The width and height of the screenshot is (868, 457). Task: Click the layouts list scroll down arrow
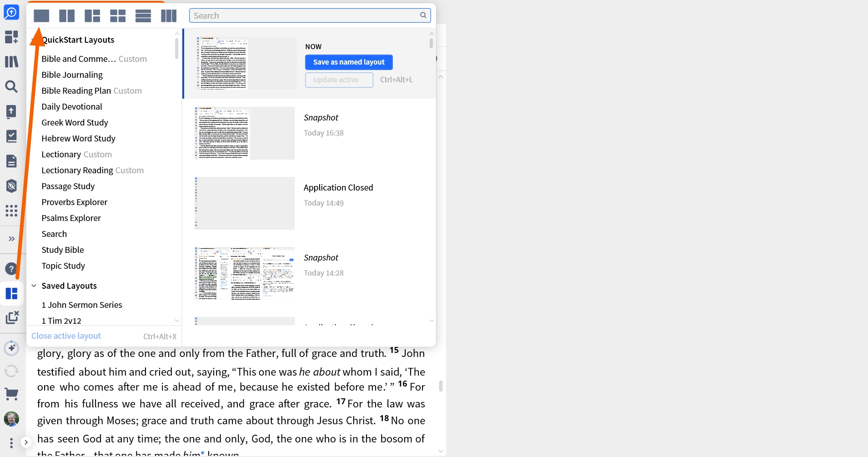(x=177, y=321)
